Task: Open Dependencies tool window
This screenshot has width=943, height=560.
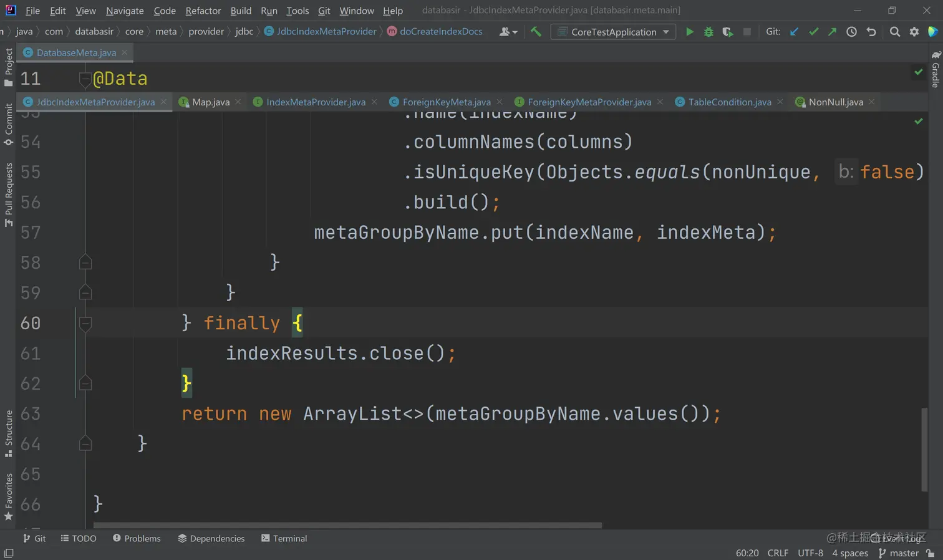Action: pos(211,538)
